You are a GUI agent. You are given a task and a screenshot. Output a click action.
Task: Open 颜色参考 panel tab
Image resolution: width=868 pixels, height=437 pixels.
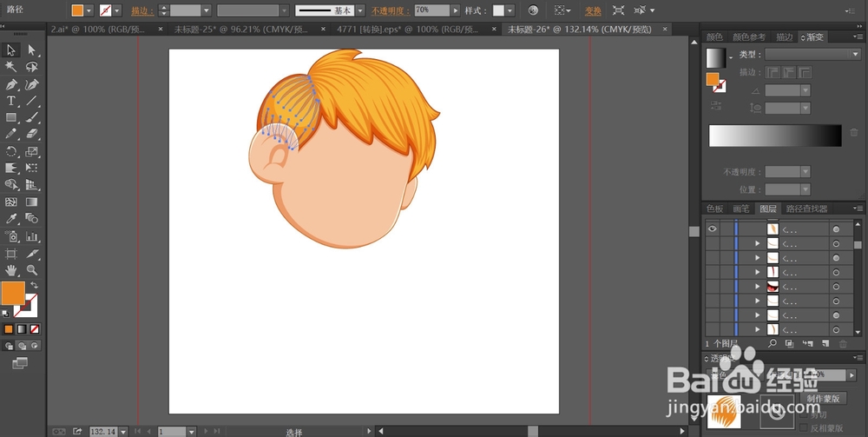(x=748, y=37)
